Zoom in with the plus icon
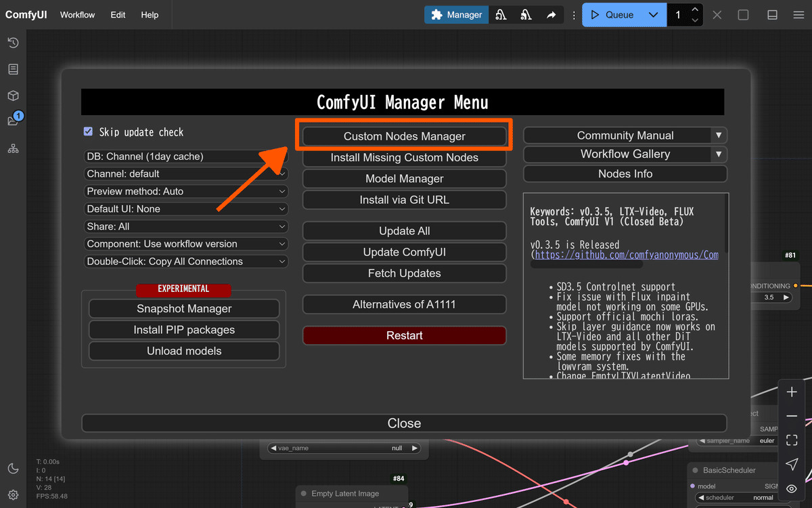This screenshot has height=508, width=812. click(x=792, y=392)
